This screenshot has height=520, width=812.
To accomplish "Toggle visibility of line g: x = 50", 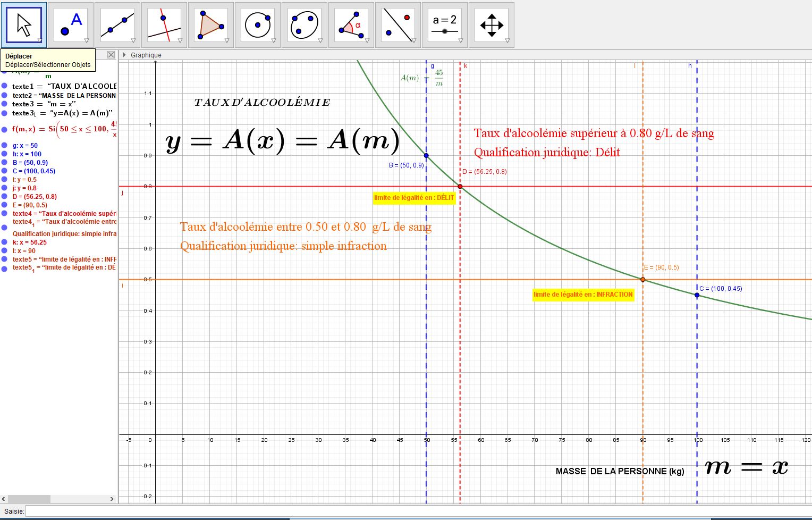I will click(x=4, y=145).
